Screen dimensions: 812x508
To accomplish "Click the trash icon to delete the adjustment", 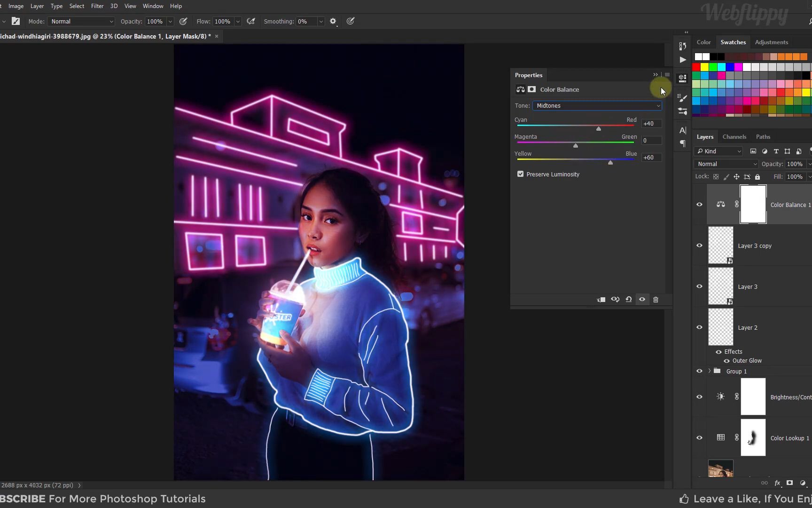I will coord(656,300).
